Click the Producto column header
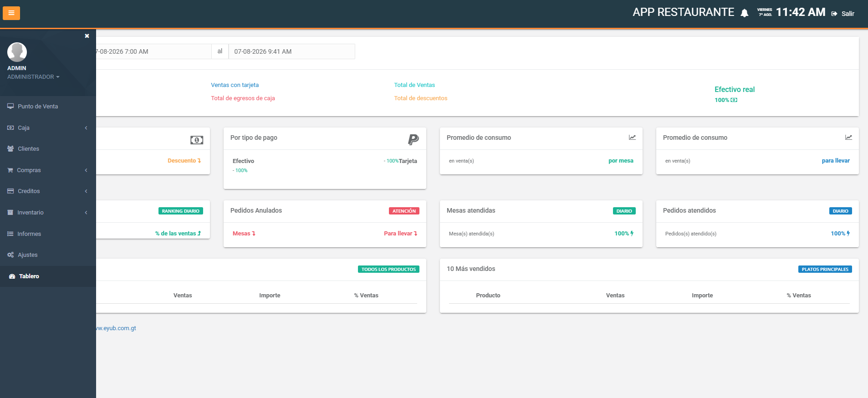This screenshot has width=868, height=398. (488, 296)
